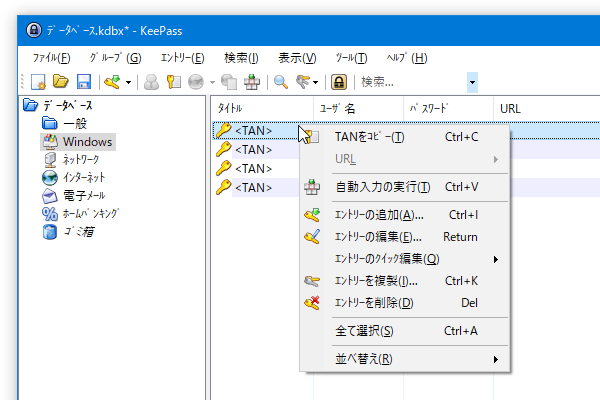Click the Save database floppy icon

click(84, 82)
